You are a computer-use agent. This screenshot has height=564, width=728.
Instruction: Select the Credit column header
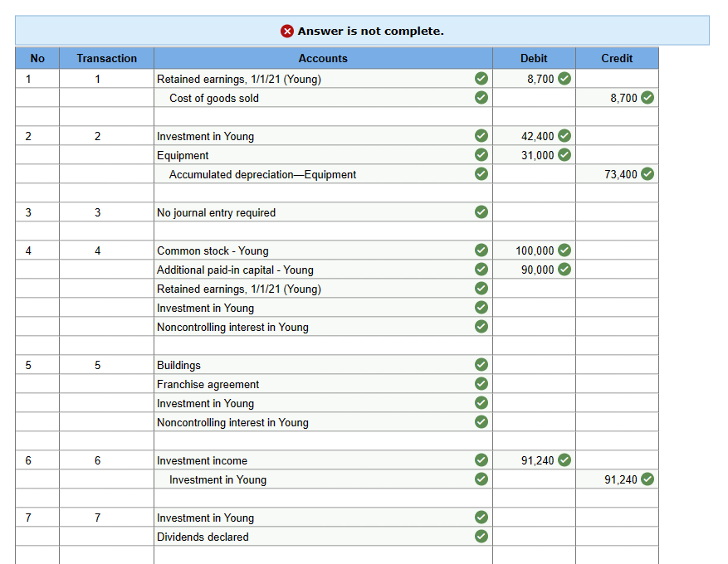(x=617, y=58)
